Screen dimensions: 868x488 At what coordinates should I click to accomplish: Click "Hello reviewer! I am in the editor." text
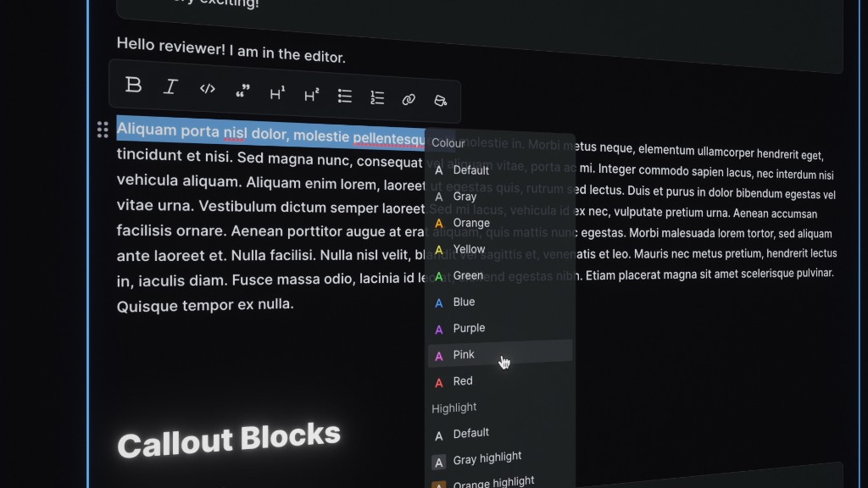click(x=231, y=50)
